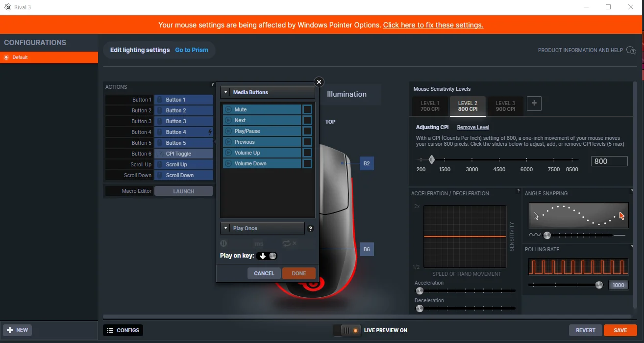
Task: Check the Play/Pause checkbox
Action: pyautogui.click(x=307, y=131)
